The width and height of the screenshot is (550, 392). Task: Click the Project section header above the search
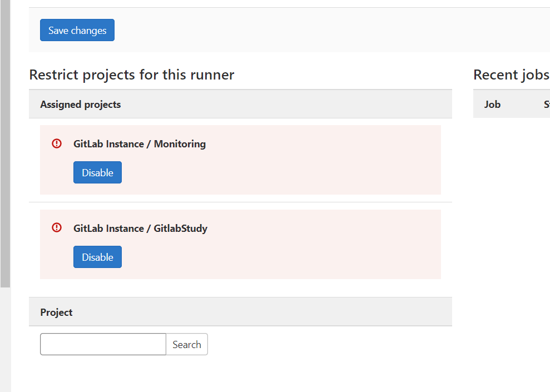coord(56,312)
